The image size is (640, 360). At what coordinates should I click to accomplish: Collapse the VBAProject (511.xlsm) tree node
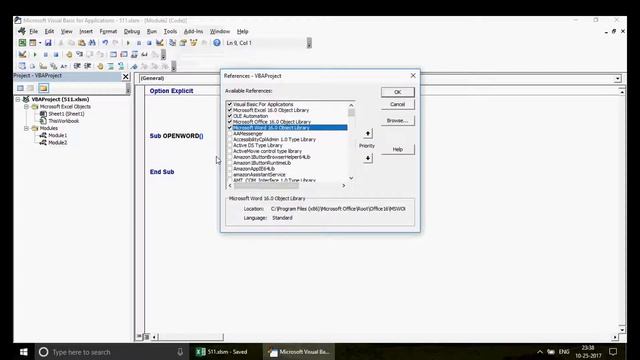[x=18, y=99]
